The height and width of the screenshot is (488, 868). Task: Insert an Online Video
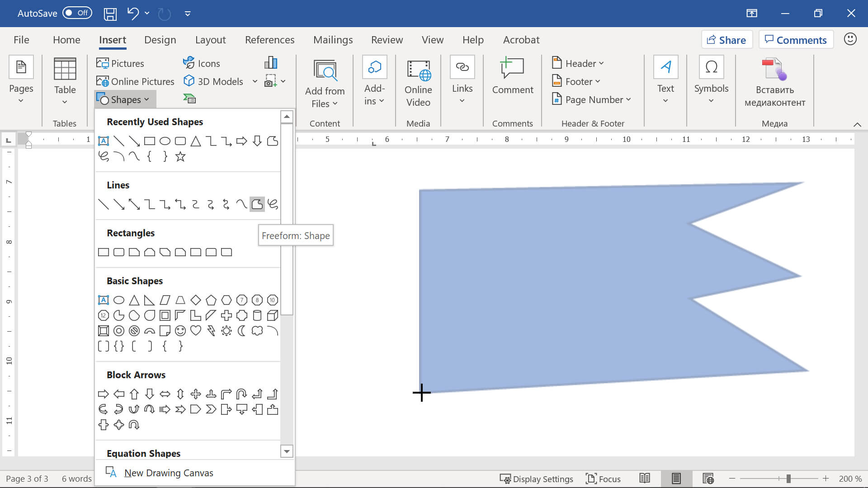[418, 84]
